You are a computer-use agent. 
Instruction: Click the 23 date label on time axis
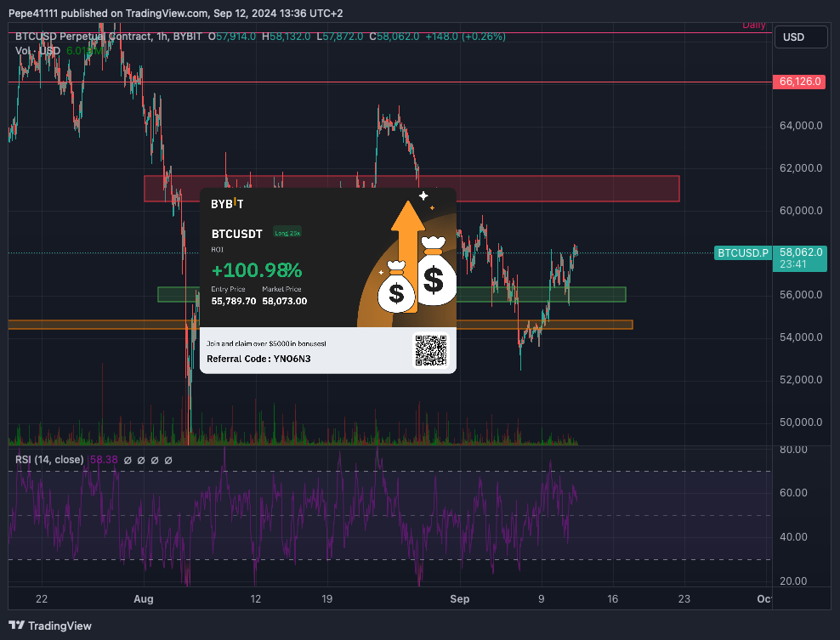[684, 598]
